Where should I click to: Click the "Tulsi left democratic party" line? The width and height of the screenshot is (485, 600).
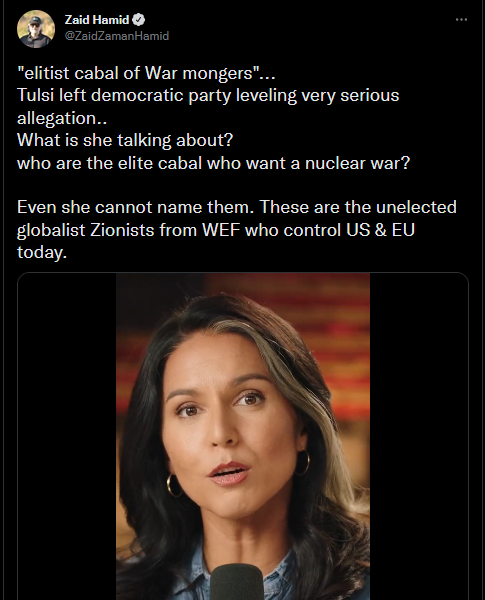click(x=208, y=95)
